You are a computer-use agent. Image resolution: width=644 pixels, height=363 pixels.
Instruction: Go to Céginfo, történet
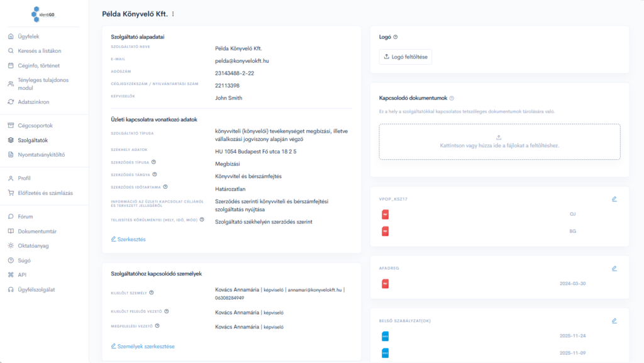coord(38,65)
